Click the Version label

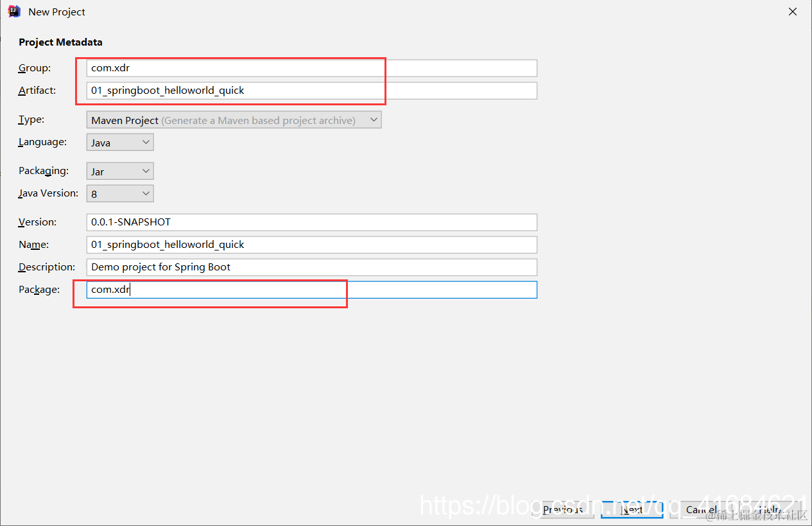tap(37, 222)
